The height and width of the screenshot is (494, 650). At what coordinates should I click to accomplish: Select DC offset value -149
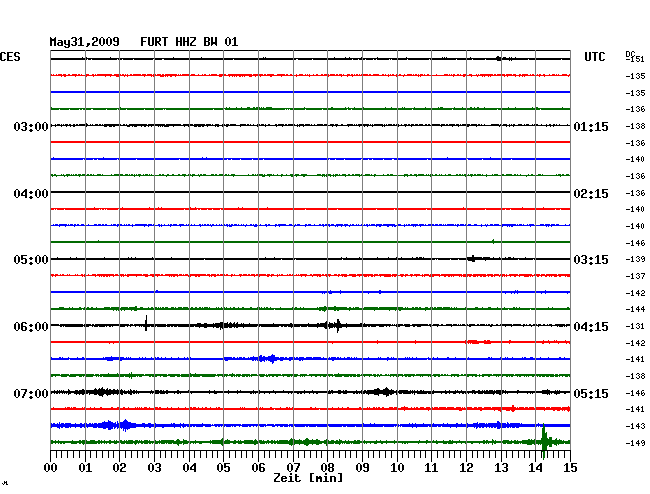(x=635, y=443)
